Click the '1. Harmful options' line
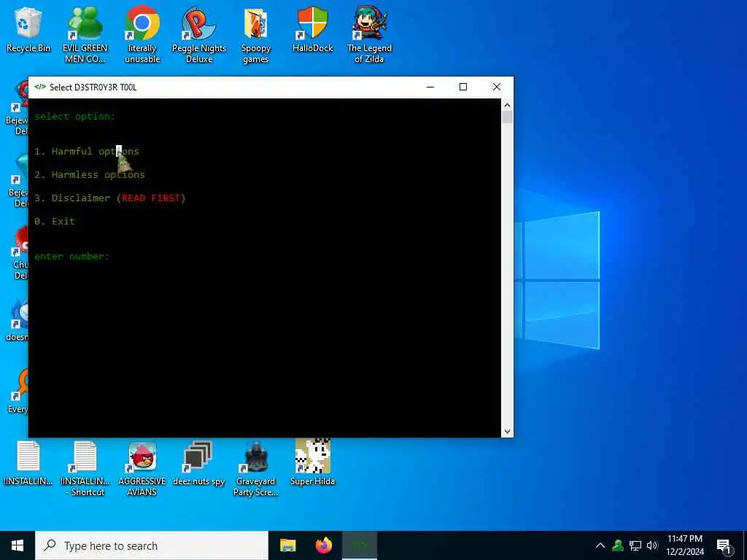The height and width of the screenshot is (560, 747). 87,152
